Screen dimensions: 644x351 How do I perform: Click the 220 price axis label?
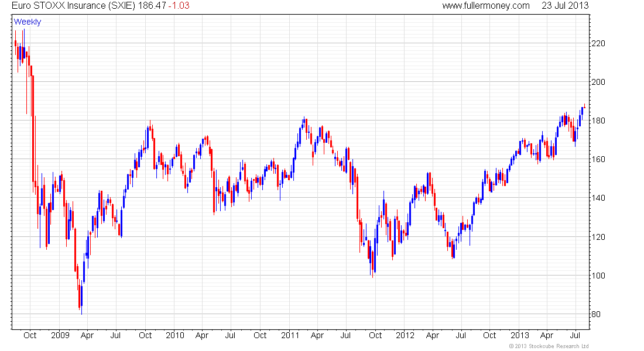598,43
